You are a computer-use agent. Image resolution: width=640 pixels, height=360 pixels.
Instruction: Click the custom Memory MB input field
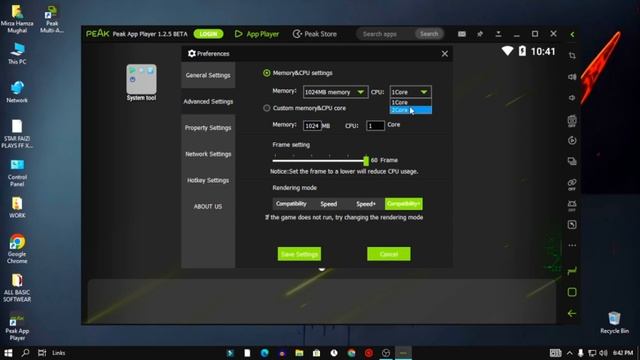click(312, 126)
